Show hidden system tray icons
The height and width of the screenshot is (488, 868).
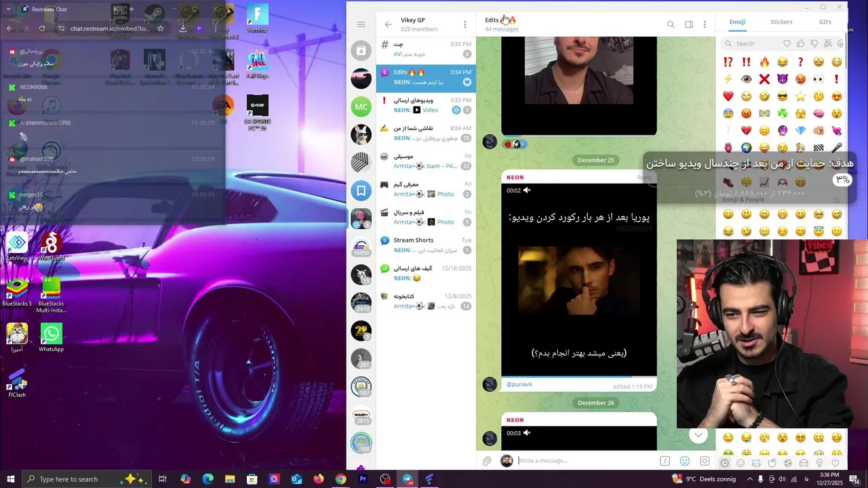click(x=749, y=479)
